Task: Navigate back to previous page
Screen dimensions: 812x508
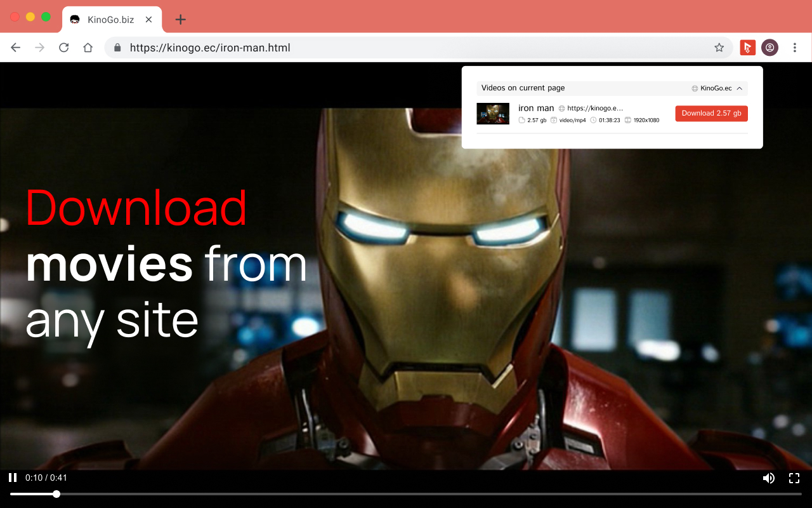Action: 16,48
